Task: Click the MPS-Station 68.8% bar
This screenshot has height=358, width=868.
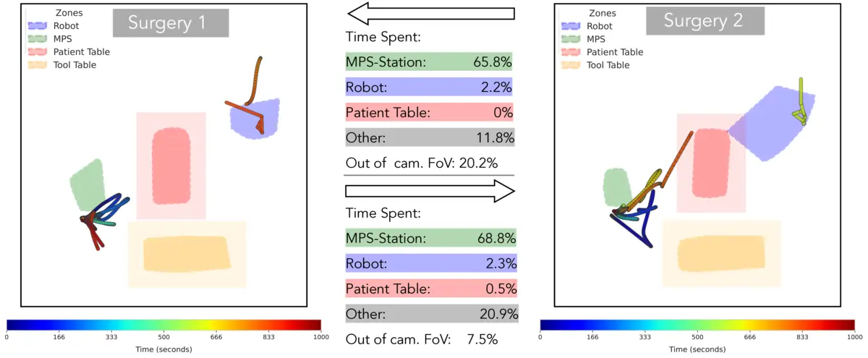Action: (431, 238)
